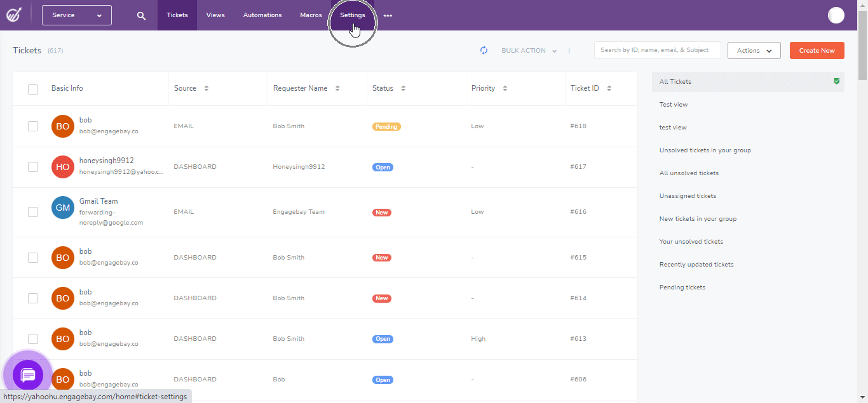868x403 pixels.
Task: Tick the select-all checkbox in header
Action: click(33, 89)
